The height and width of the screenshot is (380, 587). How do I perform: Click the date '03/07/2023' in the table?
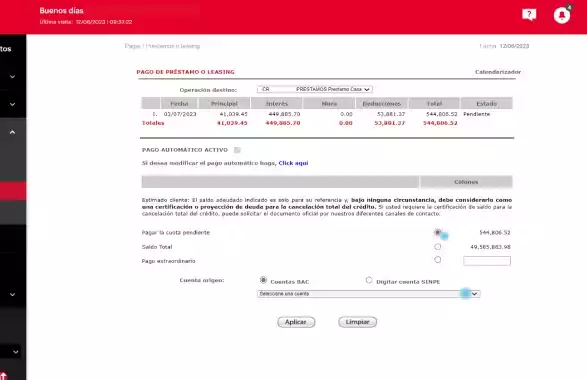[180, 114]
